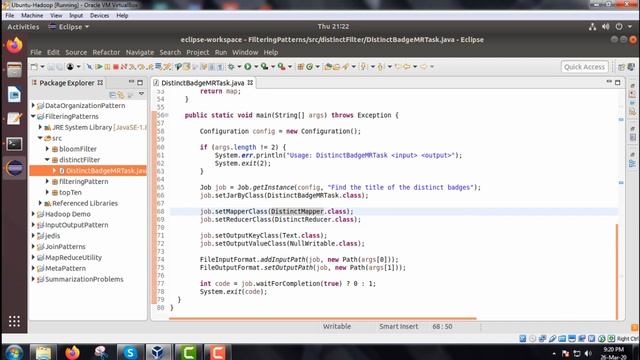The width and height of the screenshot is (640, 360).
Task: Minimize the editor area
Action: tap(609, 82)
